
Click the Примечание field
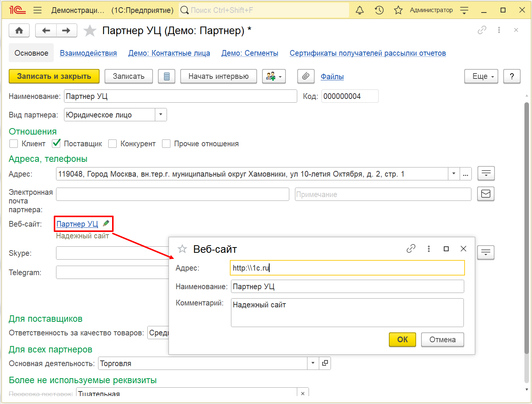383,194
